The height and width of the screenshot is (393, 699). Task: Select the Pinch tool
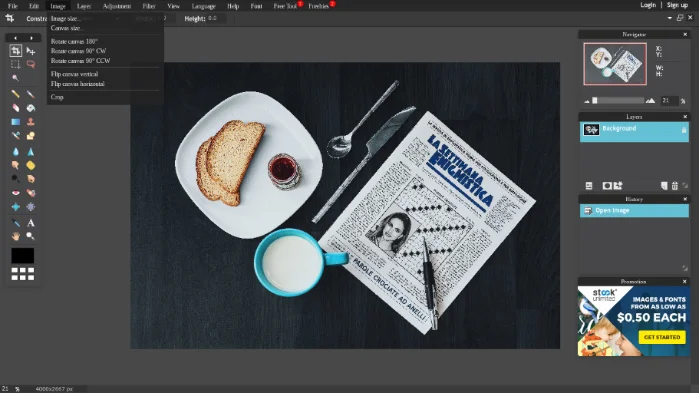click(31, 207)
